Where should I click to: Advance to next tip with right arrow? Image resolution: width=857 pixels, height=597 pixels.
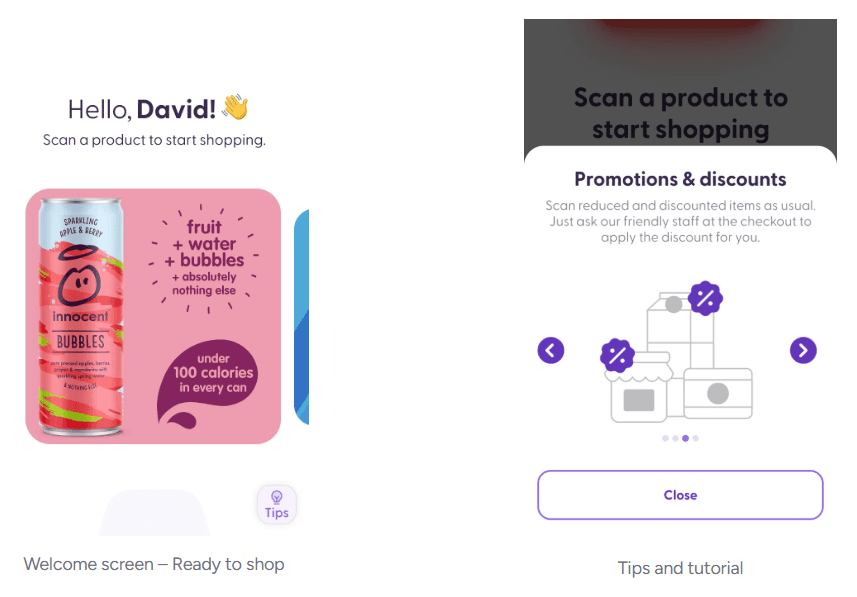pos(803,350)
